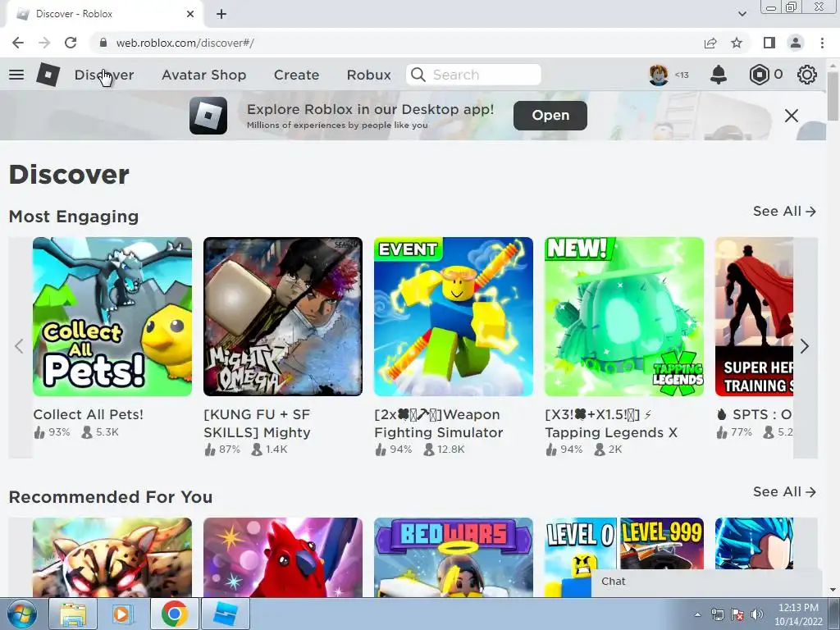840x630 pixels.
Task: Open the Level 0 Level 999 thumbnail
Action: coord(624,544)
